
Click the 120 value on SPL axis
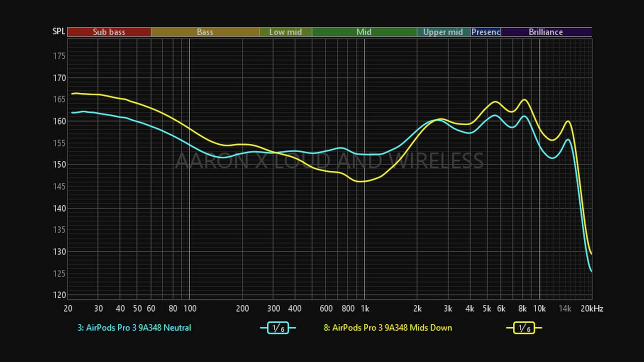(59, 295)
